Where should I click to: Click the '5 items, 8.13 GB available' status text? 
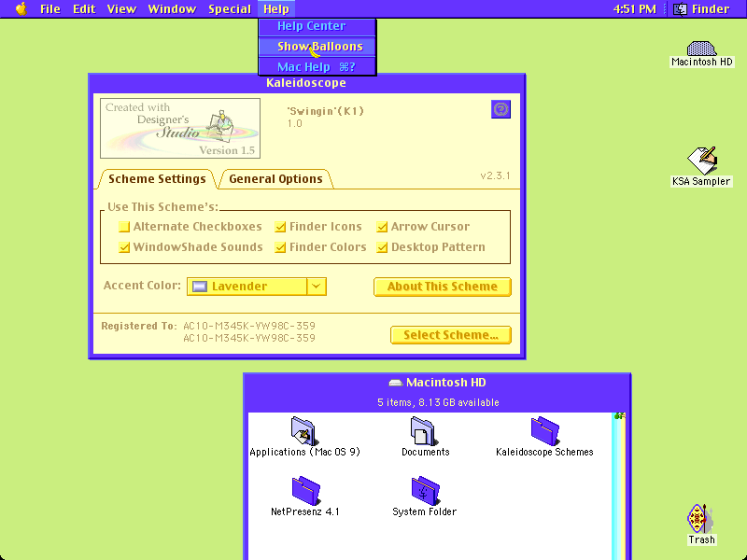438,402
